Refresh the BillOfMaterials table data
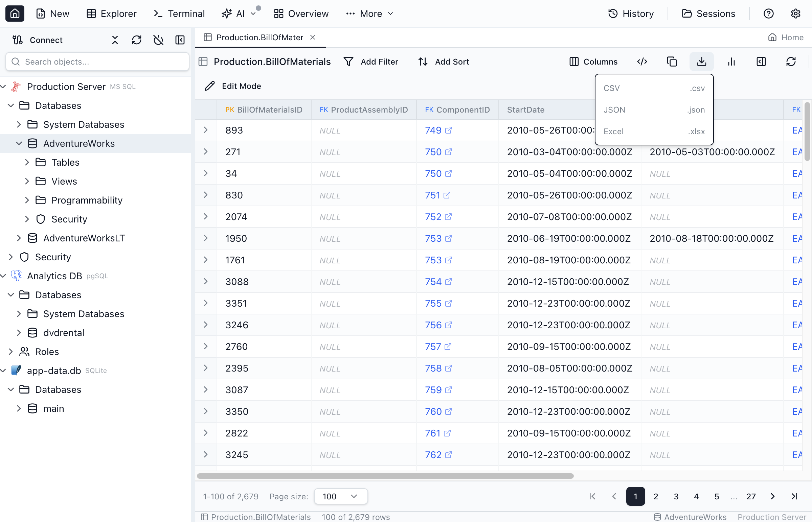The image size is (812, 522). [x=791, y=61]
